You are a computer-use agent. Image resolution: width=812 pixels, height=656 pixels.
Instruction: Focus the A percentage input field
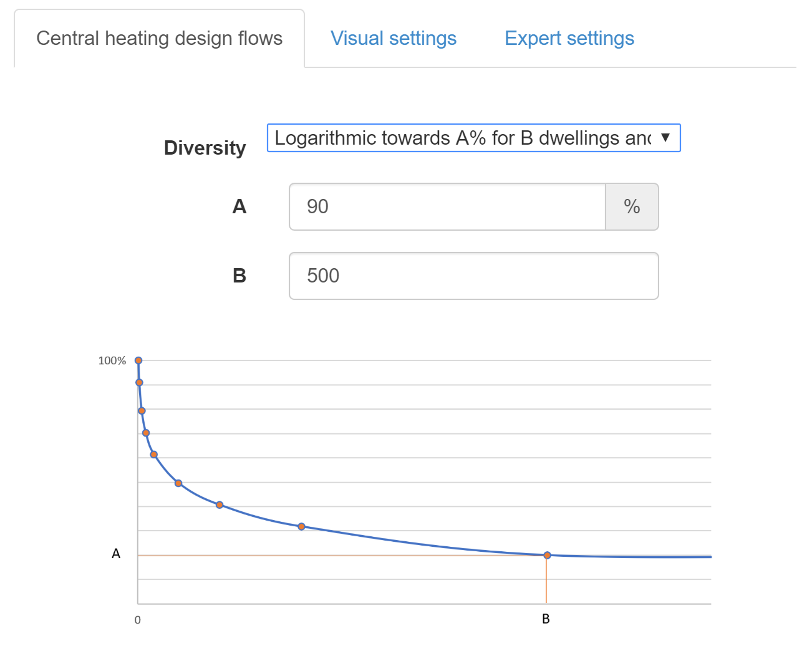pyautogui.click(x=447, y=207)
